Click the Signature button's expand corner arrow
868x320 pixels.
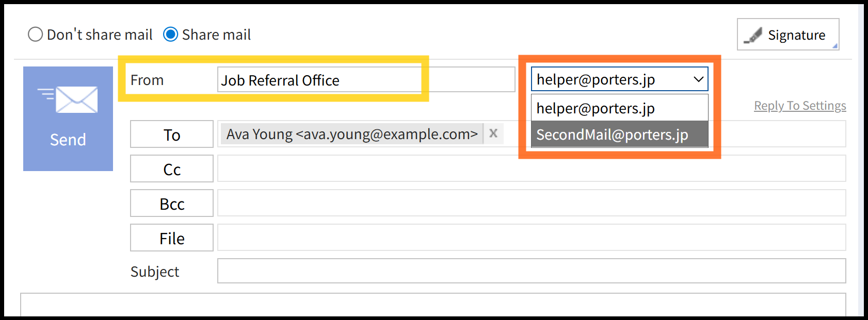834,46
